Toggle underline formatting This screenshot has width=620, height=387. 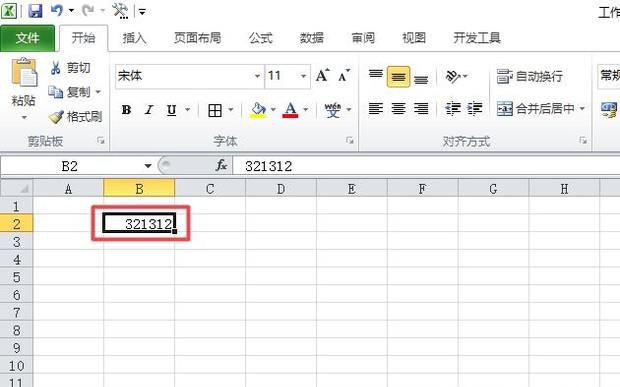pos(172,110)
